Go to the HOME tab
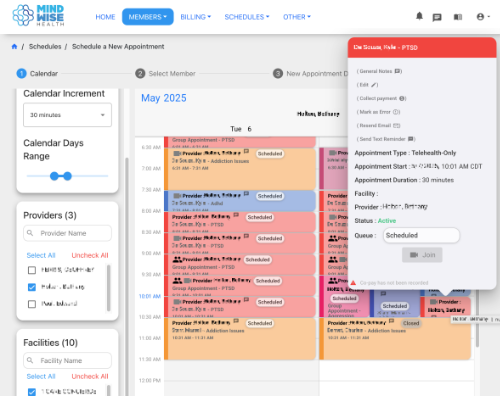Image resolution: width=500 pixels, height=396 pixels. click(105, 17)
